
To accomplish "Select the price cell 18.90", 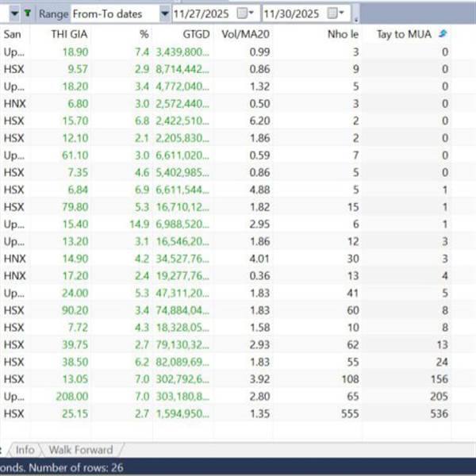I will 75,52.
